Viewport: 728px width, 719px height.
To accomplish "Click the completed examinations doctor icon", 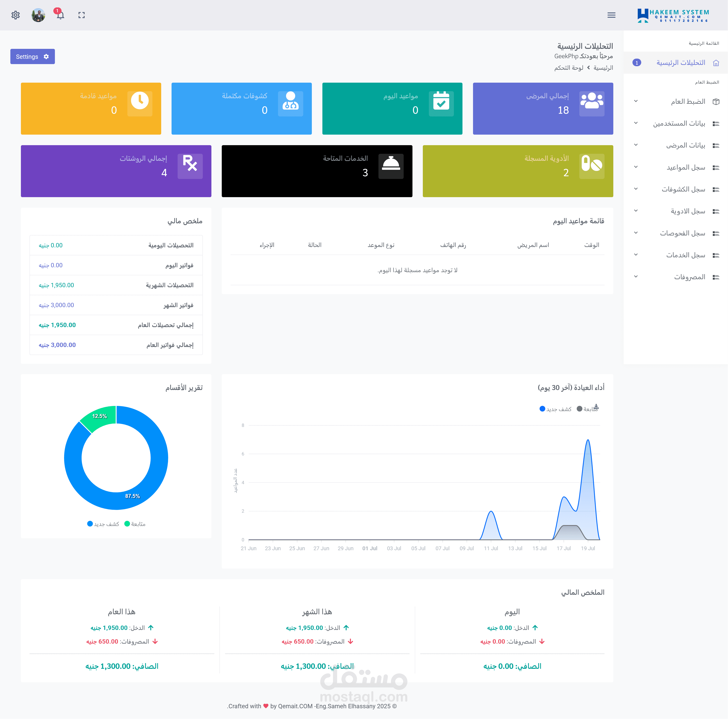I will pyautogui.click(x=290, y=104).
